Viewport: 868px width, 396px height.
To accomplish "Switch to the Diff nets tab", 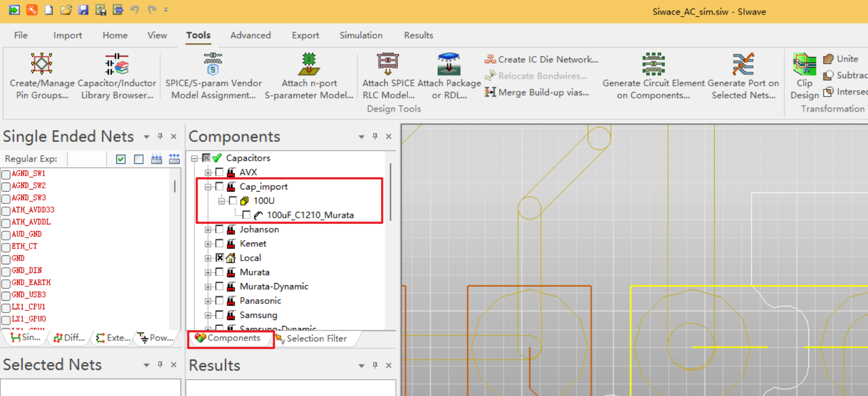I will (x=70, y=338).
